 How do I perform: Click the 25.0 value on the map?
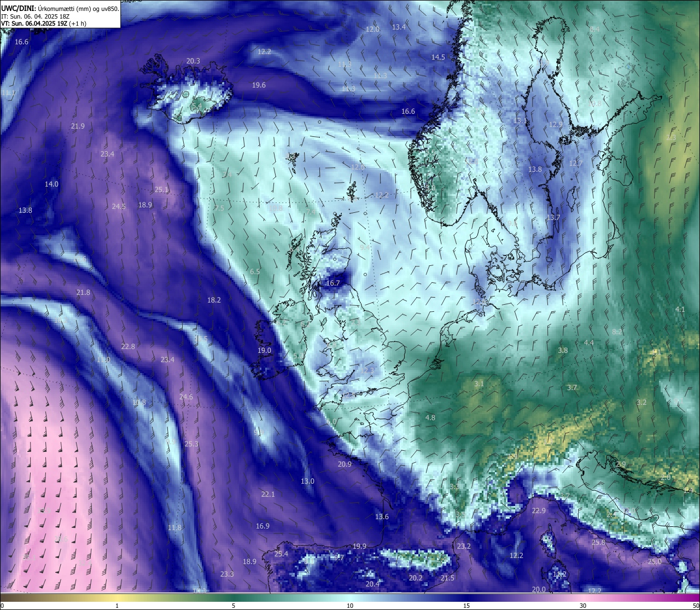click(655, 562)
